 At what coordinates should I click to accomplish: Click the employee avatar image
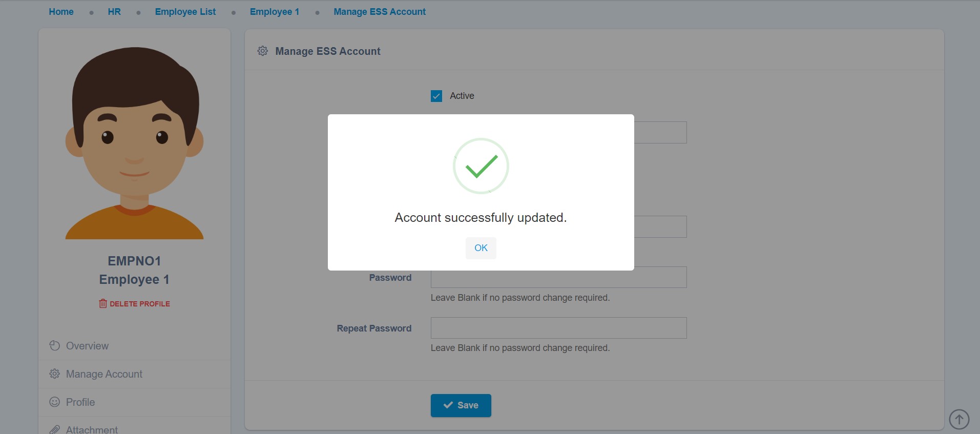click(x=134, y=143)
